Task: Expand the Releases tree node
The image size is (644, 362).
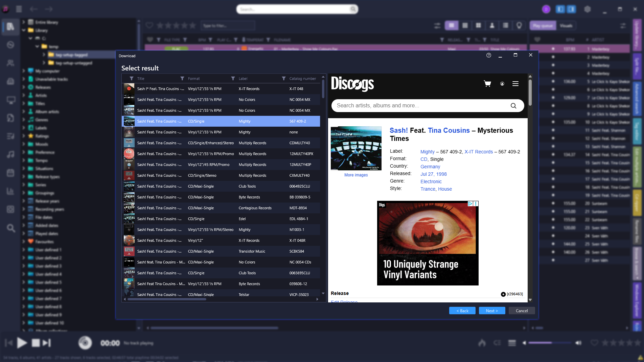Action: click(24, 87)
